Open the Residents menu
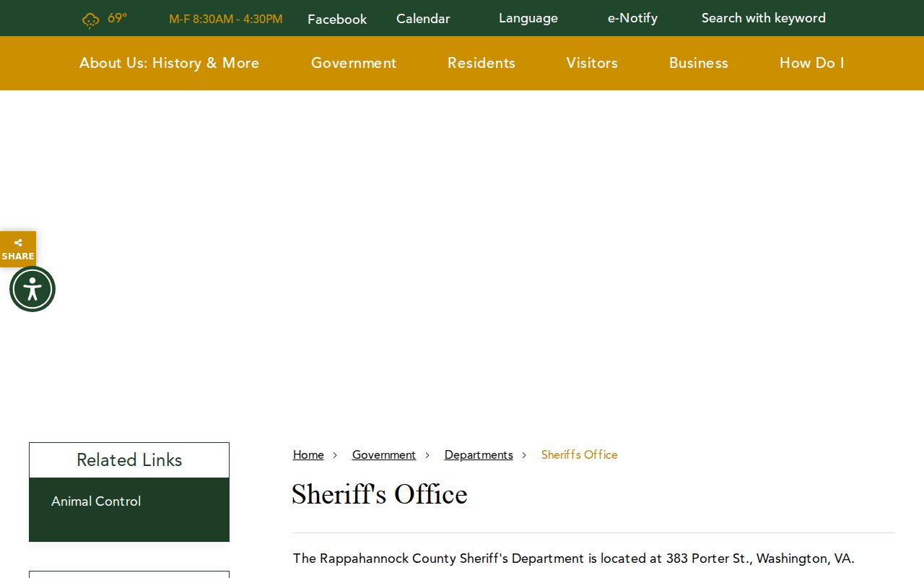Screen dimensions: 924x578 (x=481, y=63)
